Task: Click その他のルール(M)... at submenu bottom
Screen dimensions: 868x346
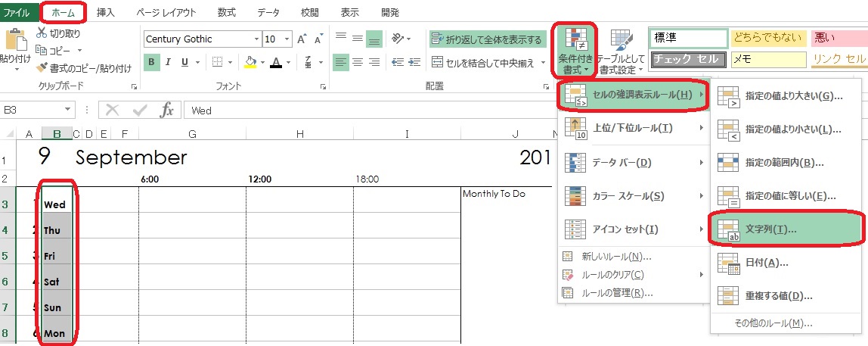Action: (x=773, y=323)
